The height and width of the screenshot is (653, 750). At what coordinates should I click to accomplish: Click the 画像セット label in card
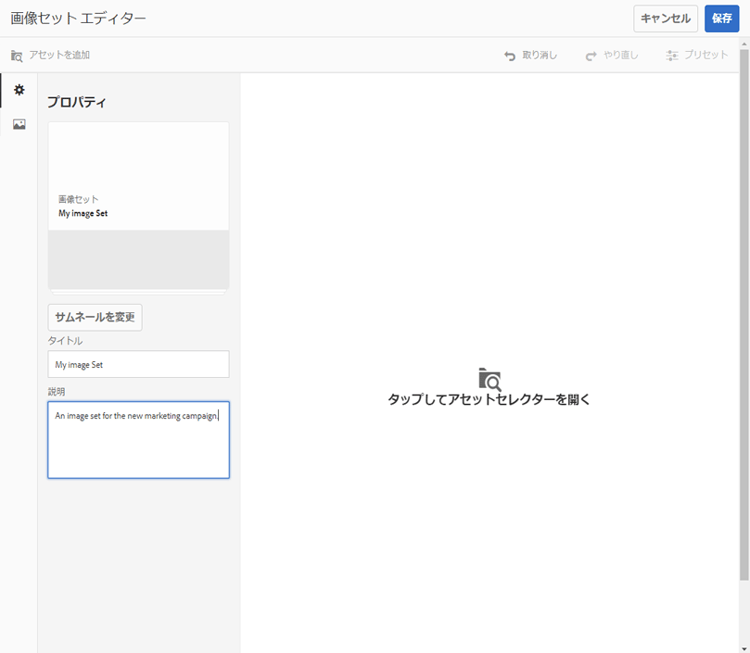pyautogui.click(x=78, y=199)
